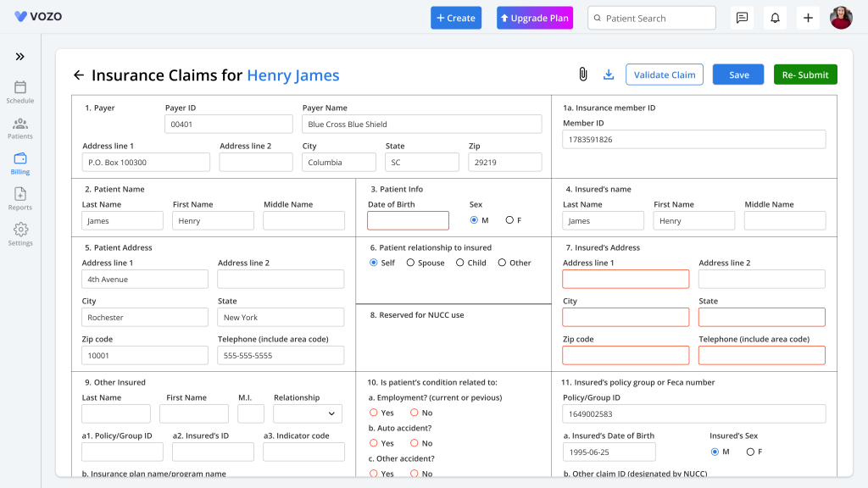This screenshot has height=488, width=868.
Task: Click the Re-Submit button
Action: click(805, 75)
